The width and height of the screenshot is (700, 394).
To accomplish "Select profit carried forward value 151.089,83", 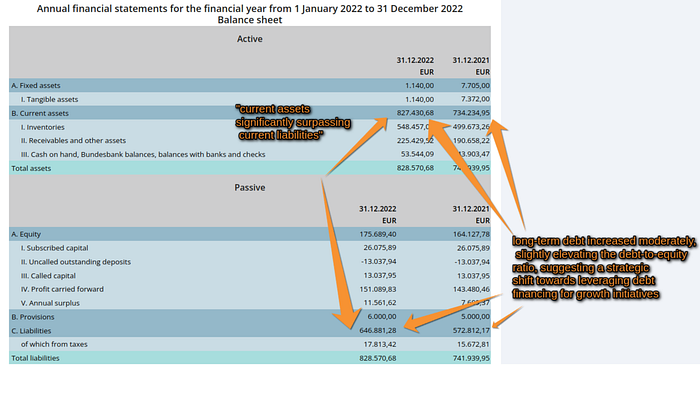I will [378, 289].
